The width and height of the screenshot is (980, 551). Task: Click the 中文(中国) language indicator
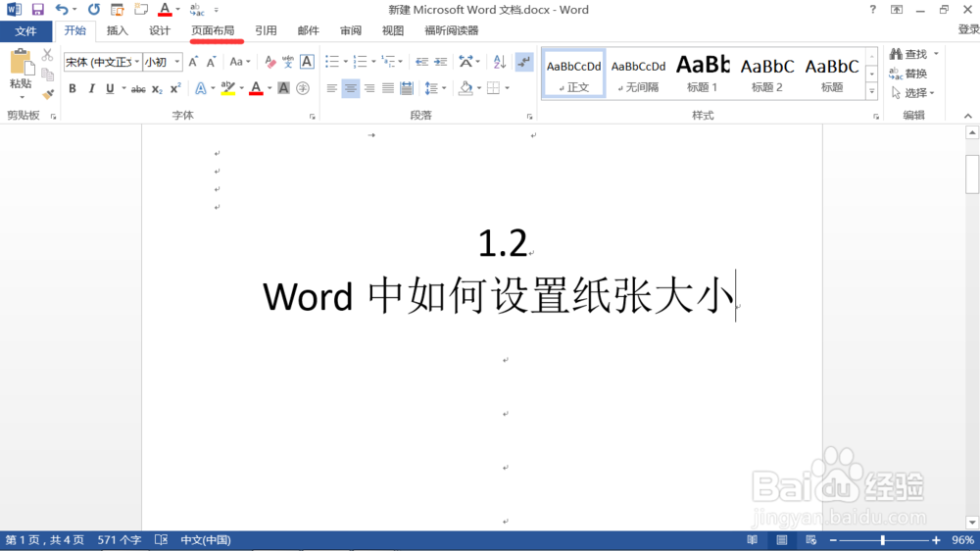[x=206, y=540]
